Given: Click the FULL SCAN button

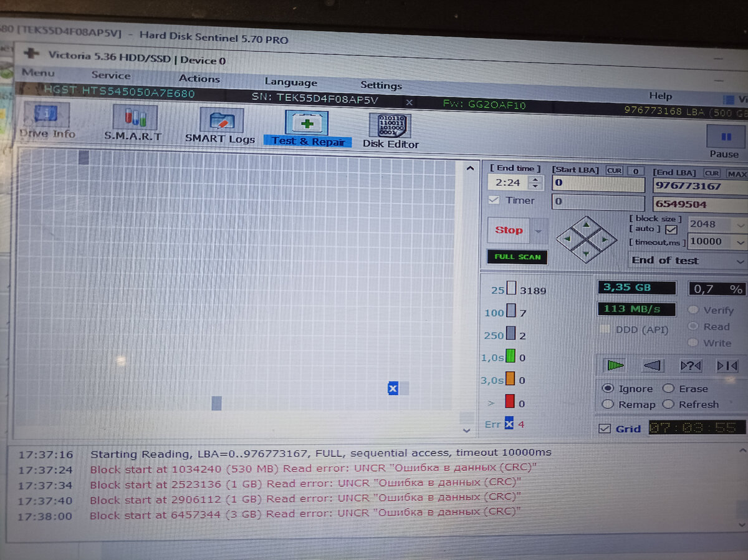Looking at the screenshot, I should point(517,257).
